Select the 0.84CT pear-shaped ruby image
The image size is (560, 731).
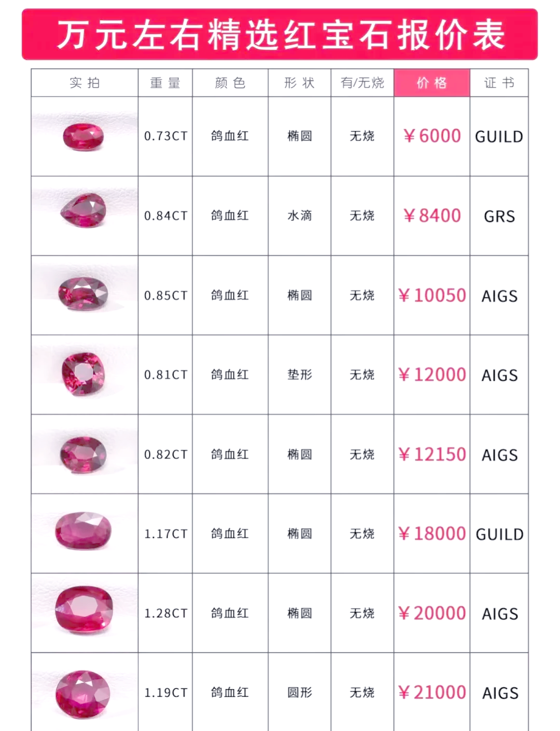coord(85,216)
